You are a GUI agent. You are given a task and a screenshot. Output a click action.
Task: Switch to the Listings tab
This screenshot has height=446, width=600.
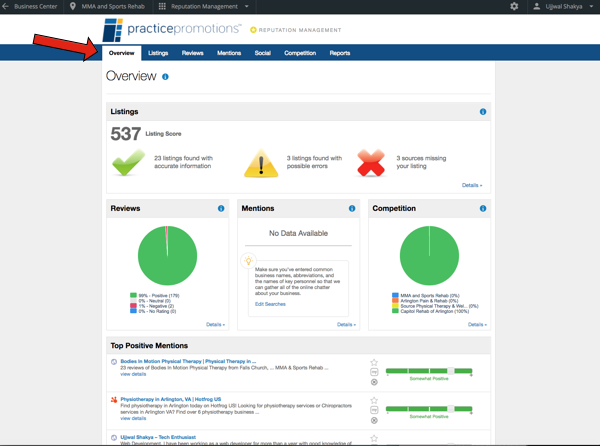click(158, 53)
